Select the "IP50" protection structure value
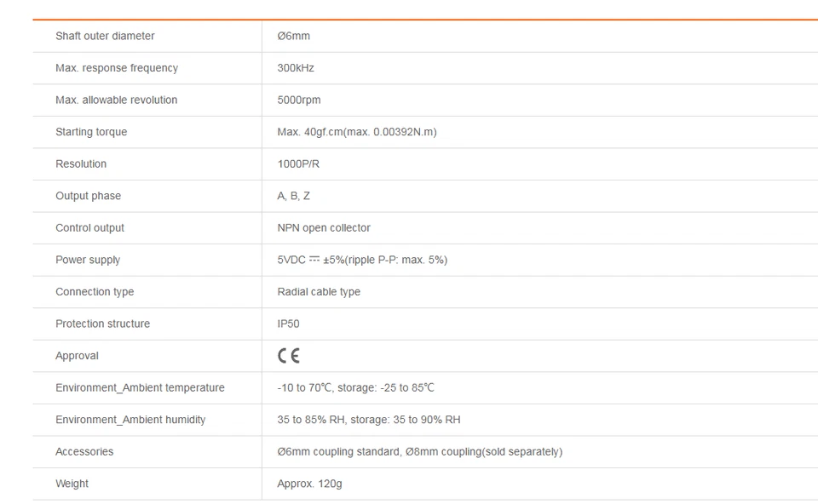818x504 pixels. click(x=288, y=324)
